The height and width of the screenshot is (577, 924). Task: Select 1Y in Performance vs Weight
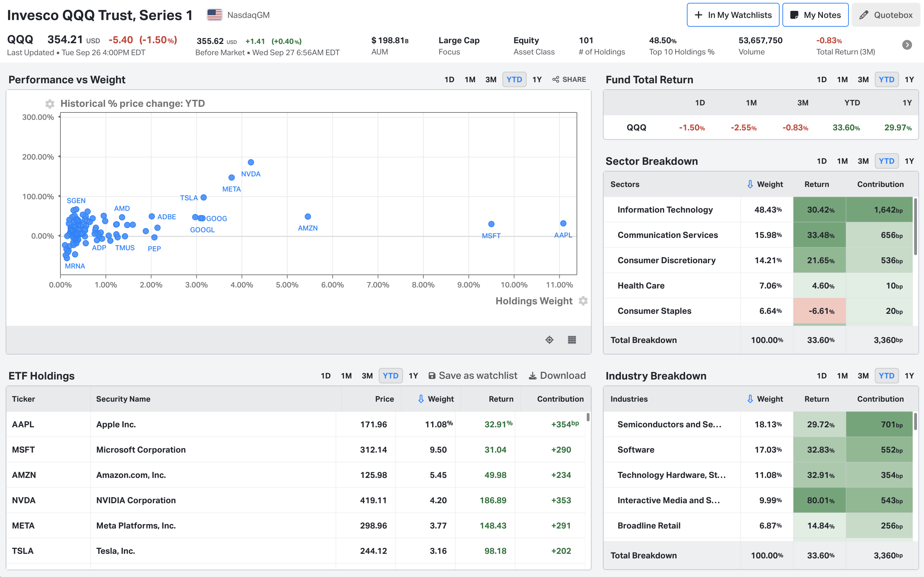tap(537, 79)
